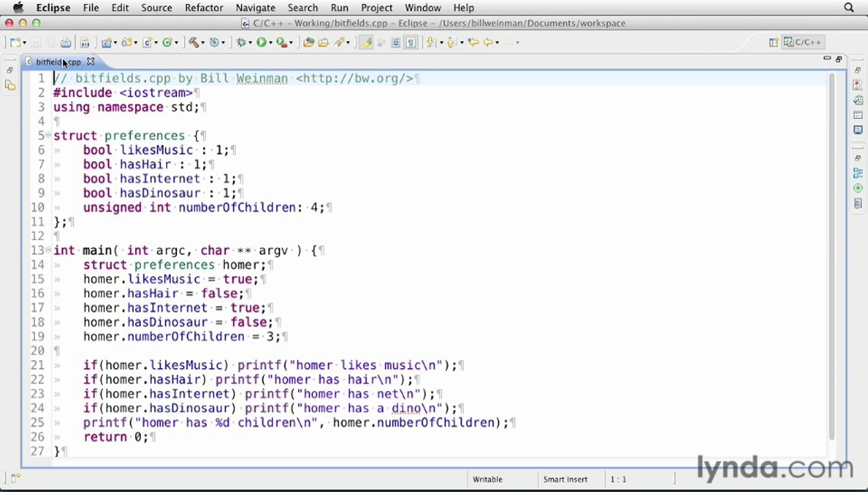
Task: Close the bitfields.cpp editor tab
Action: (x=90, y=62)
